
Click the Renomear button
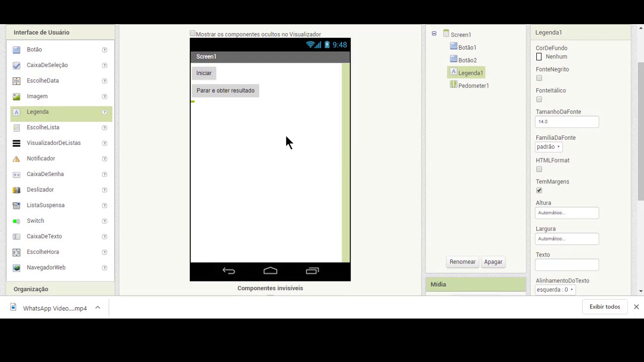pos(462,262)
